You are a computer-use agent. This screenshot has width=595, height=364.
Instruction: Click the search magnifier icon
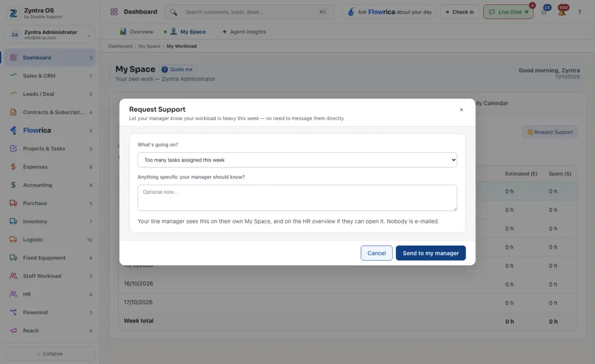click(x=174, y=12)
